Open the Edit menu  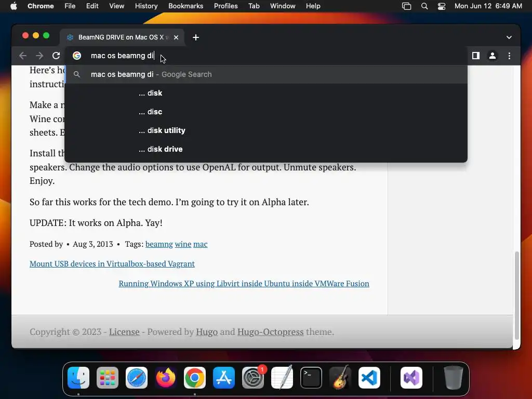click(x=92, y=6)
